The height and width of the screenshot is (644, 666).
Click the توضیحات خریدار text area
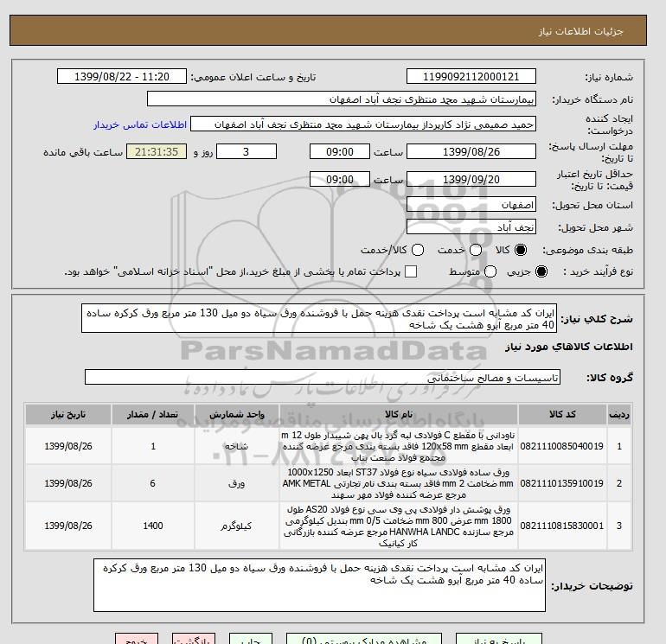coord(319,585)
